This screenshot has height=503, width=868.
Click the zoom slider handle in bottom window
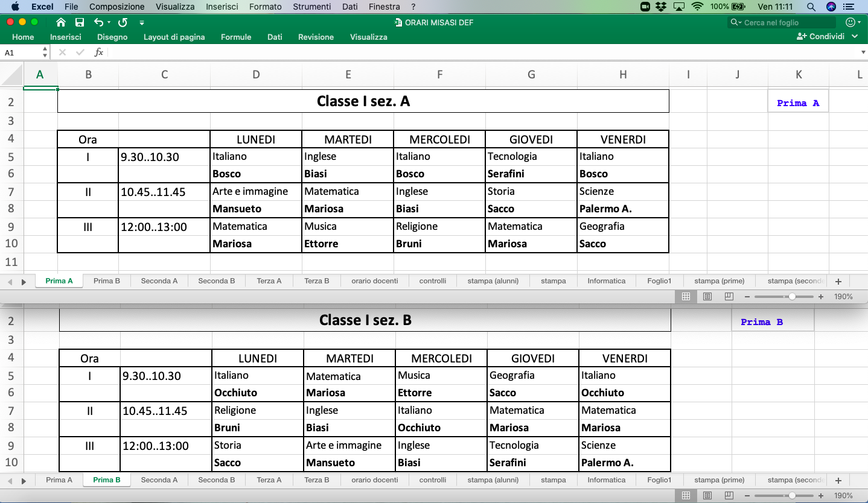click(x=792, y=496)
